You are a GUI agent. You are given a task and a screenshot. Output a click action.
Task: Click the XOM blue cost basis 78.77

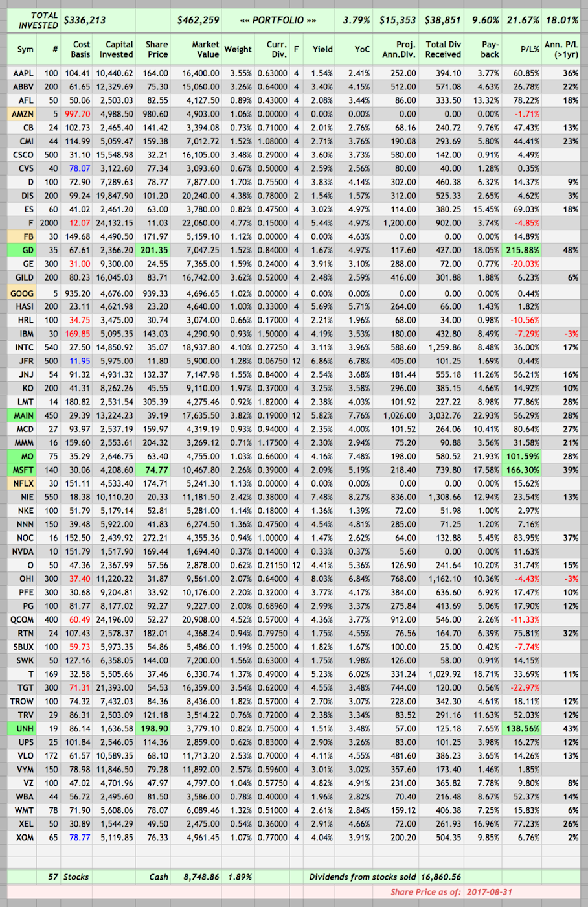click(x=80, y=837)
